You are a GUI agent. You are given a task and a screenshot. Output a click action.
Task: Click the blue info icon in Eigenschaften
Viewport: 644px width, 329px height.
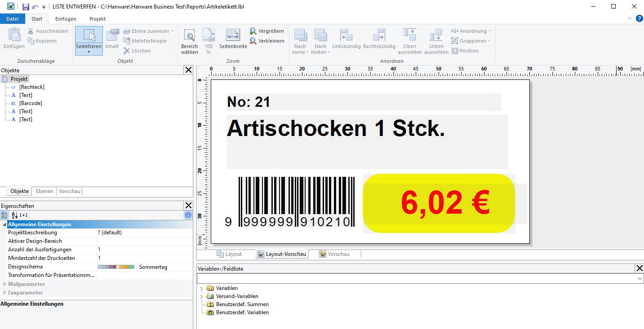(x=188, y=215)
